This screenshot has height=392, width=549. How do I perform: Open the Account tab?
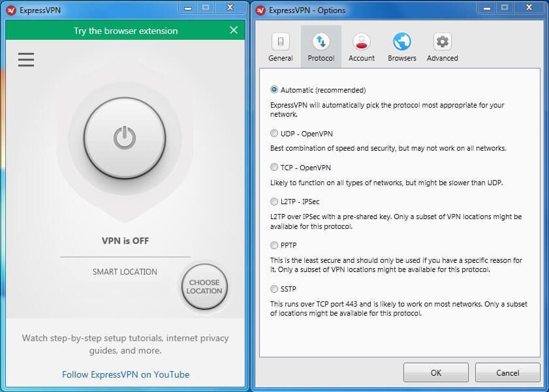(362, 47)
